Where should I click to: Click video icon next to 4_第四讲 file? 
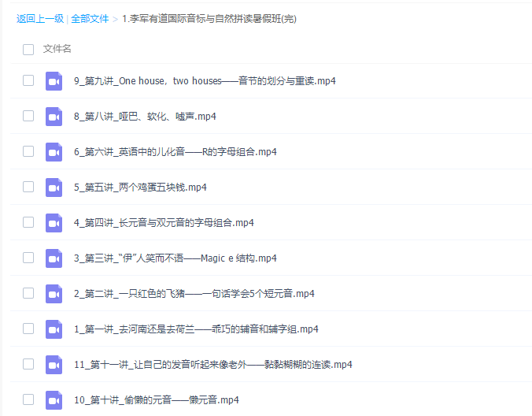[54, 222]
